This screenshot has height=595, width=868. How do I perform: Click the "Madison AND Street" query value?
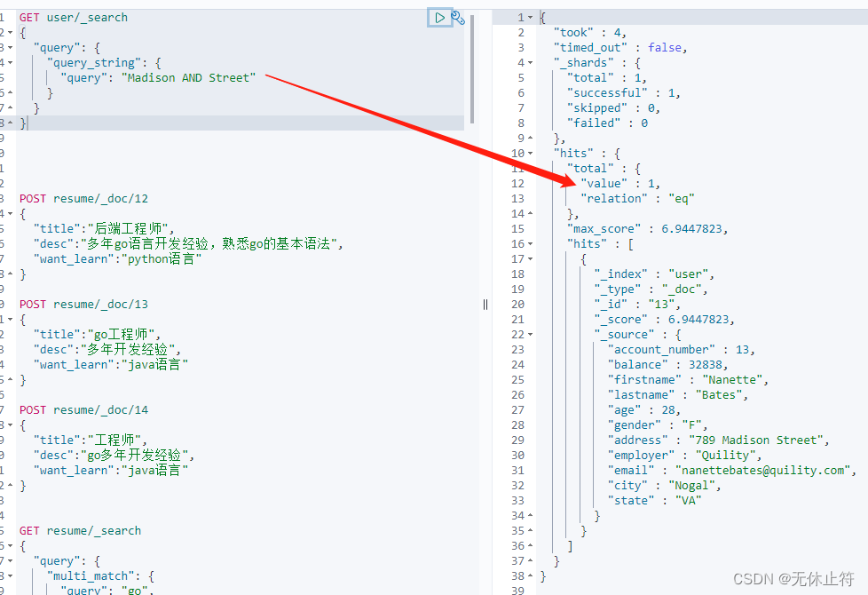pos(188,78)
